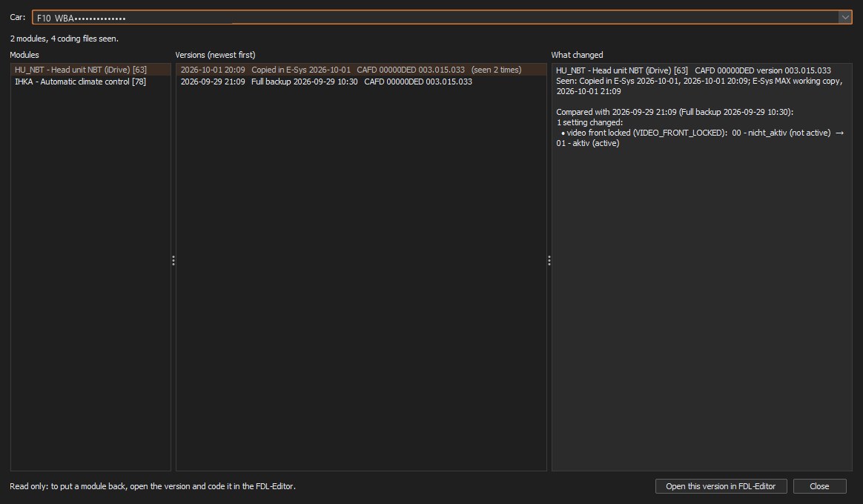Click the VIDEO_FRONT_LOCKED changed setting line

(700, 138)
